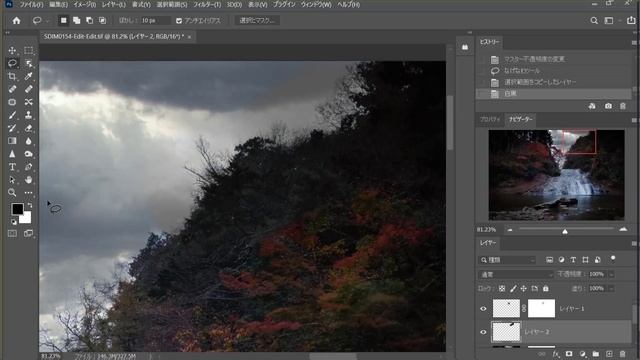Create a new adjustment layer
Screen dimensions: 640x360
point(582,354)
